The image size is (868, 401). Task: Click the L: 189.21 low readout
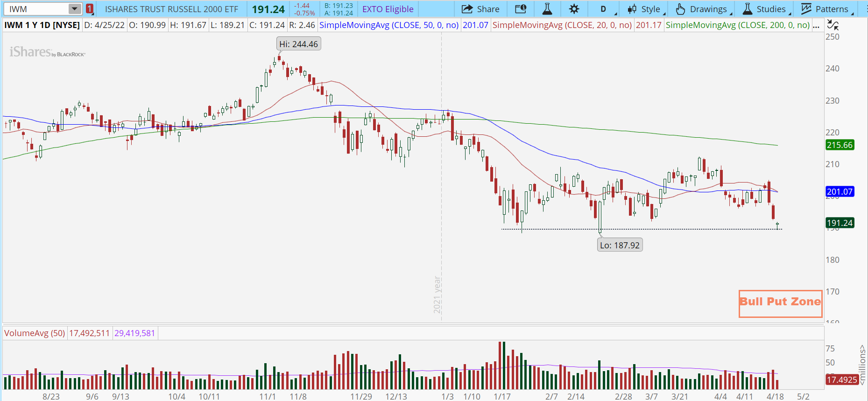[x=227, y=25]
